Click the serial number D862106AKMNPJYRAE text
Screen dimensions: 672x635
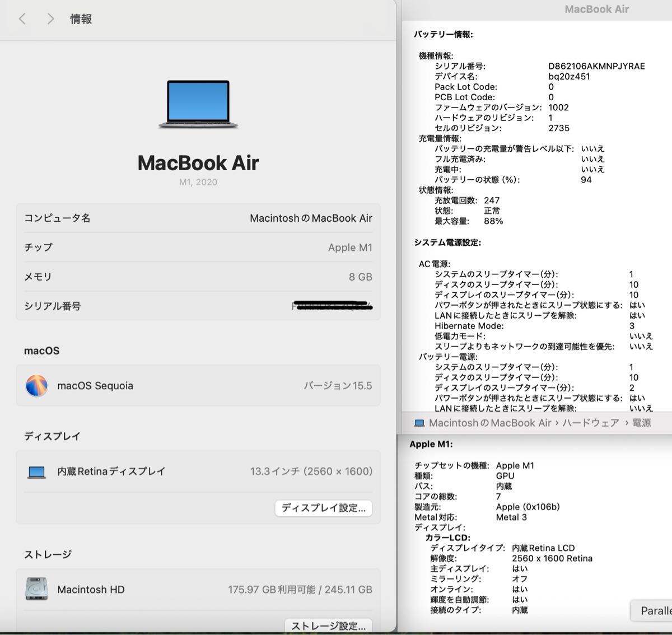pyautogui.click(x=596, y=66)
